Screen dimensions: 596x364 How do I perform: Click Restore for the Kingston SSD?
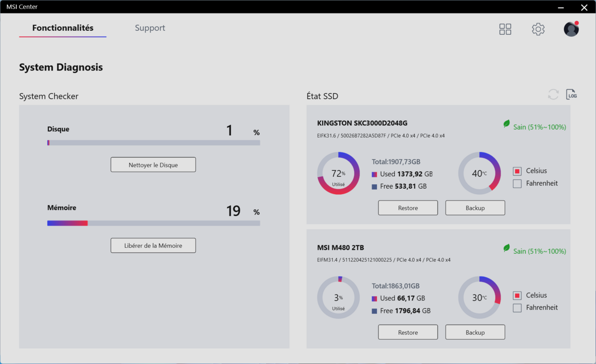pos(408,208)
